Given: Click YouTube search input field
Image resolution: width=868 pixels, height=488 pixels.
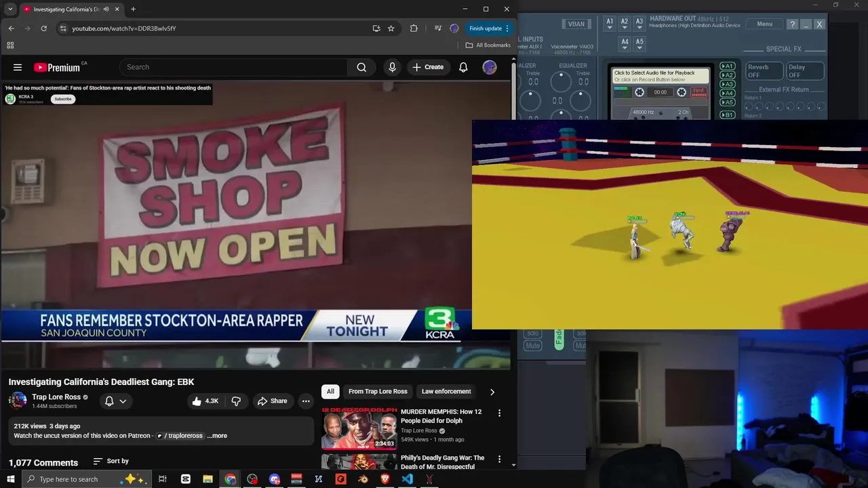Looking at the screenshot, I should [234, 67].
